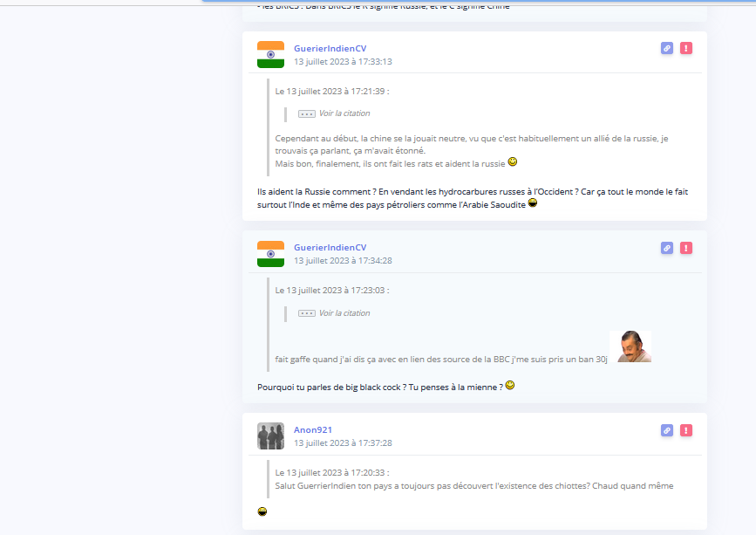Copy permalink of the 17:33:13 post

[667, 48]
